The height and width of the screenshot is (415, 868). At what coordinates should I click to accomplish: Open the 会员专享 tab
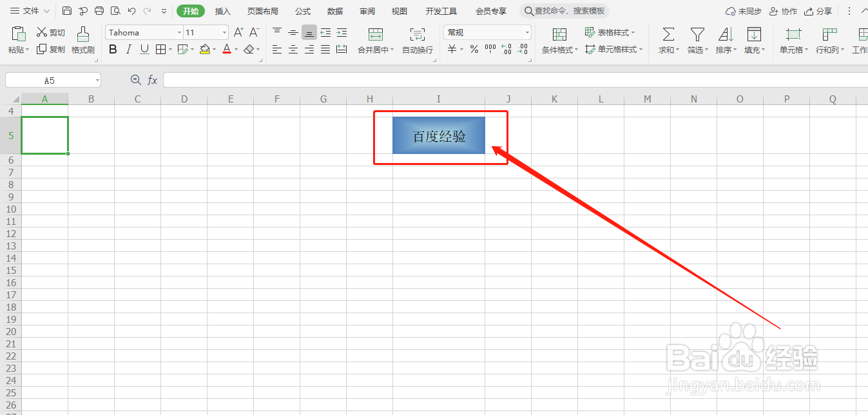point(491,12)
